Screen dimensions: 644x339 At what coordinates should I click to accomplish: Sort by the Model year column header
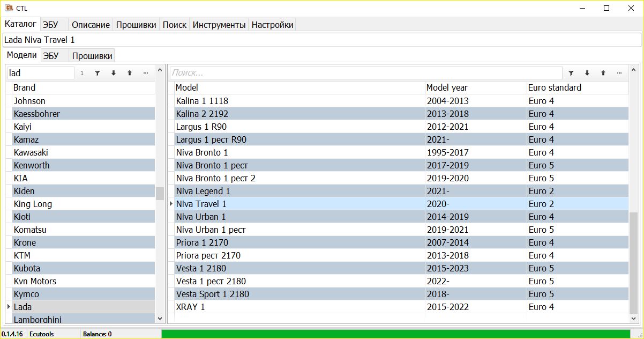(476, 87)
